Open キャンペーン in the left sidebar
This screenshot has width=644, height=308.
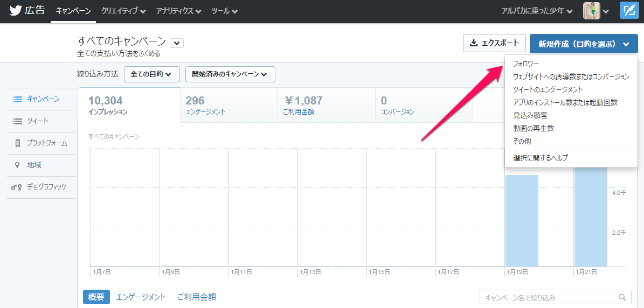pos(43,99)
